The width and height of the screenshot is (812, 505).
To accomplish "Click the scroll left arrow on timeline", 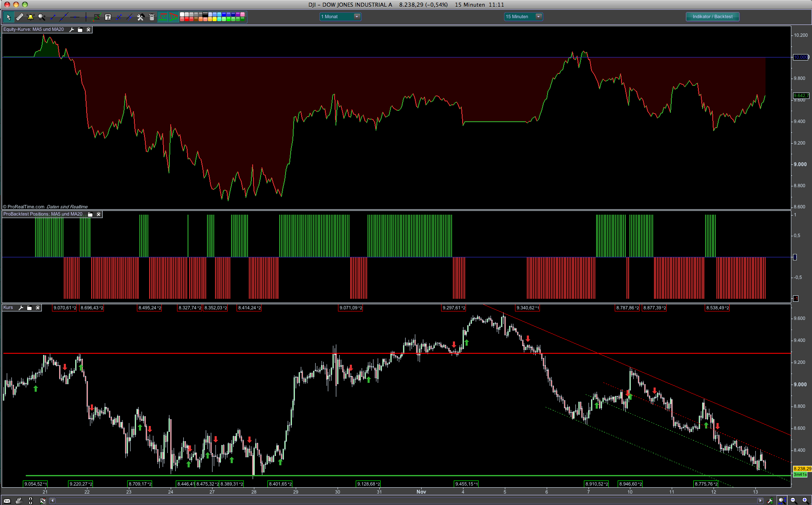I will tap(52, 501).
